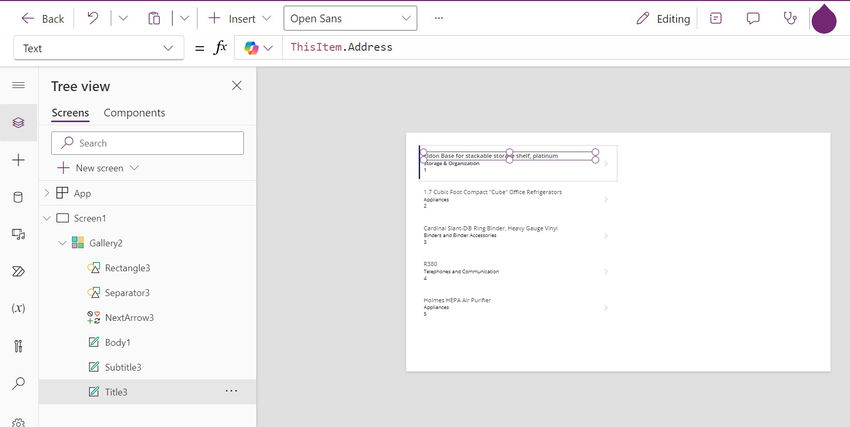Click the Storage & Organization subtitle
The width and height of the screenshot is (850, 427).
(x=452, y=163)
